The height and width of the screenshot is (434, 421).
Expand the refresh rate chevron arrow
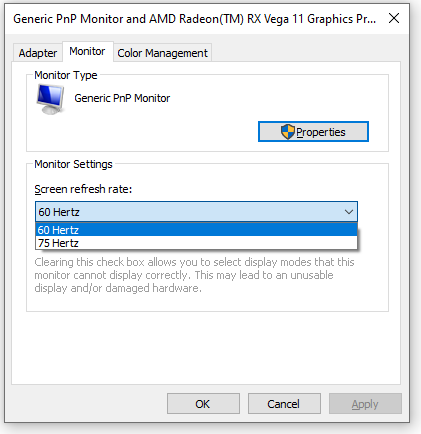[x=349, y=212]
